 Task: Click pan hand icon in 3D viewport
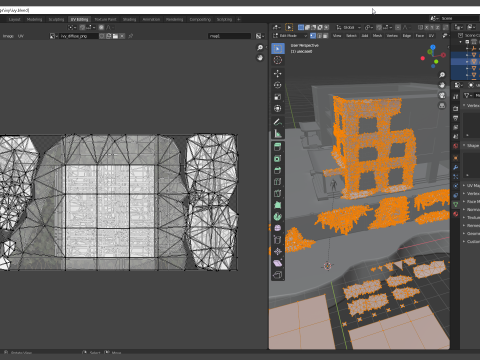click(442, 85)
